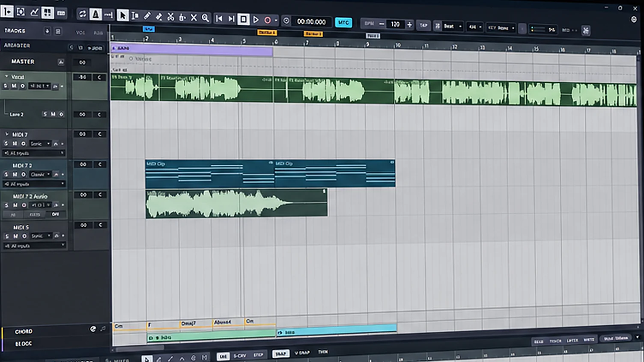
Task: Open MIDI 7 All Inputs dropdown
Action: point(34,153)
